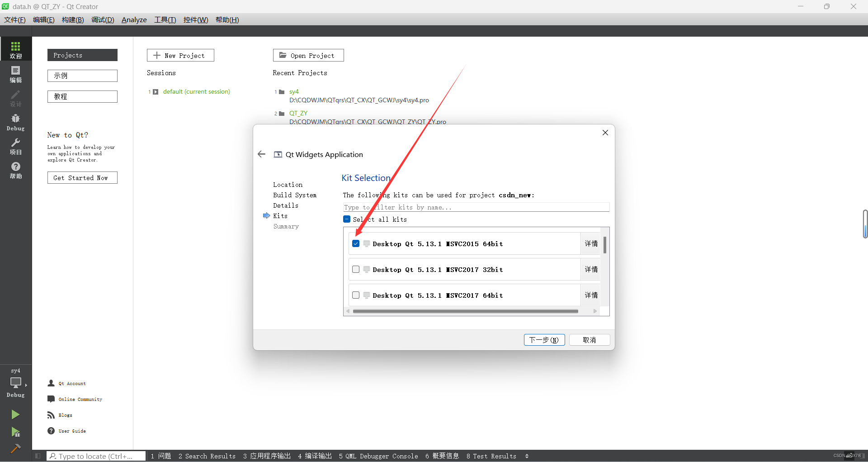Viewport: 868px width, 462px height.
Task: Open the 3 应用程序输出 pane
Action: point(267,456)
